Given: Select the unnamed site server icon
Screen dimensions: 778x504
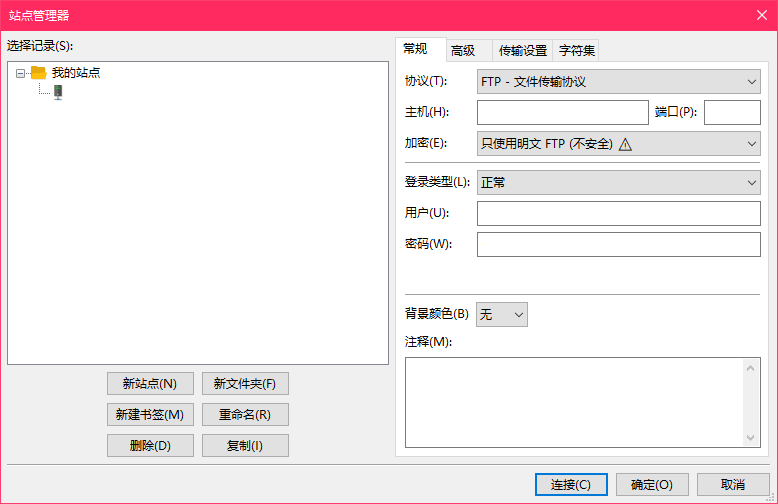Looking at the screenshot, I should (x=58, y=92).
